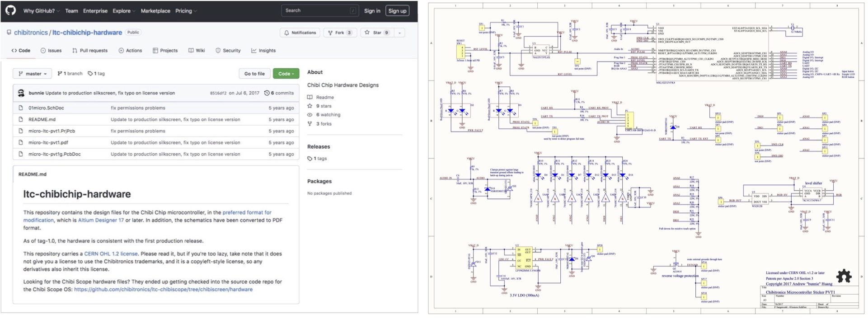Click the Readme book icon in About
Image resolution: width=868 pixels, height=320 pixels.
pos(310,97)
